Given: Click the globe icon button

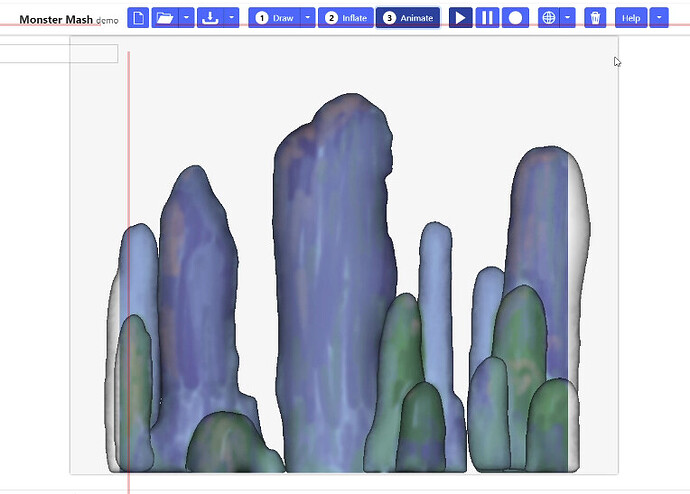Looking at the screenshot, I should tap(549, 18).
